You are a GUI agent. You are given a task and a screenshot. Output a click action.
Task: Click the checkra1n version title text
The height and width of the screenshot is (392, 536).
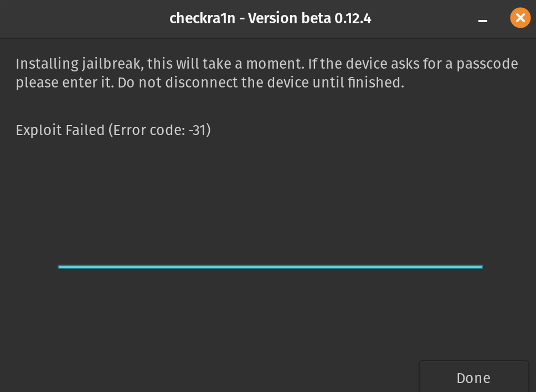pos(270,18)
